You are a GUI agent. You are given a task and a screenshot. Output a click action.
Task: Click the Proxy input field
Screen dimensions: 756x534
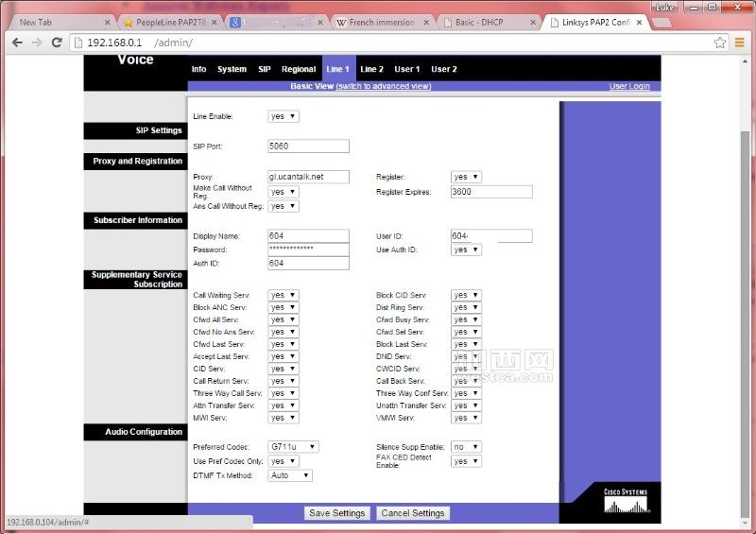pyautogui.click(x=308, y=177)
